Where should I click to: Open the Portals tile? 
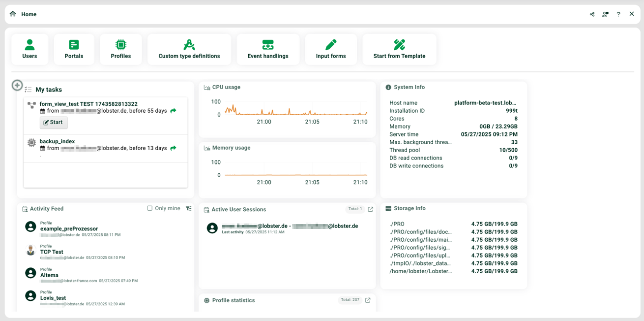(74, 49)
